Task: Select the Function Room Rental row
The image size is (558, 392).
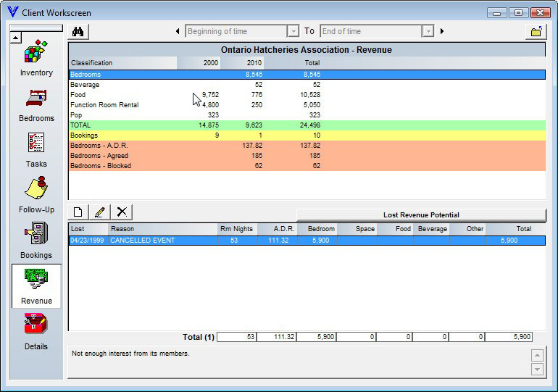Action: [x=104, y=105]
